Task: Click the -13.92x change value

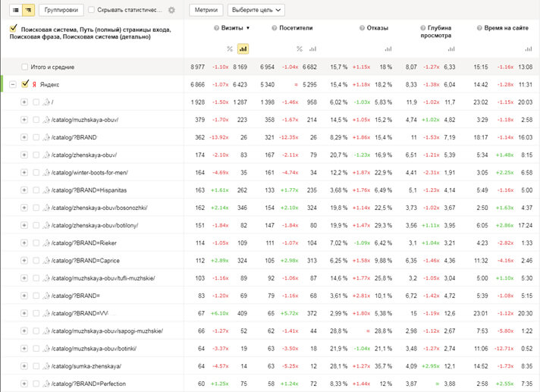Action: click(219, 137)
